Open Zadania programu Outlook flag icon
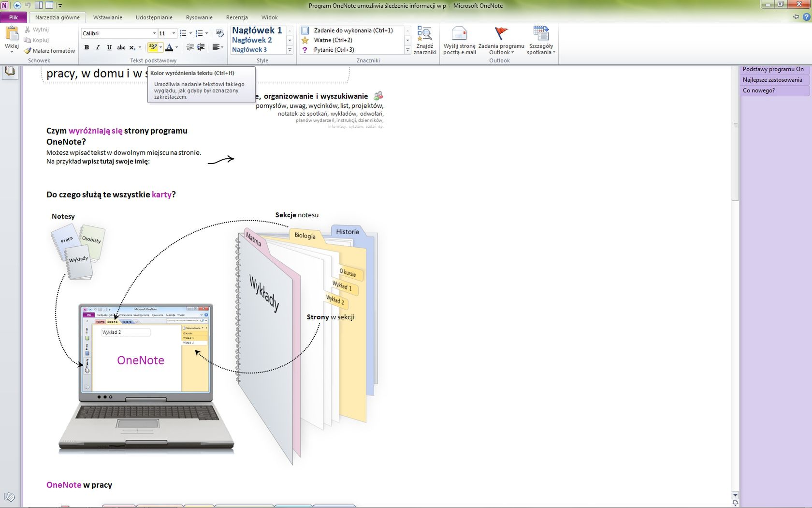 coord(501,40)
